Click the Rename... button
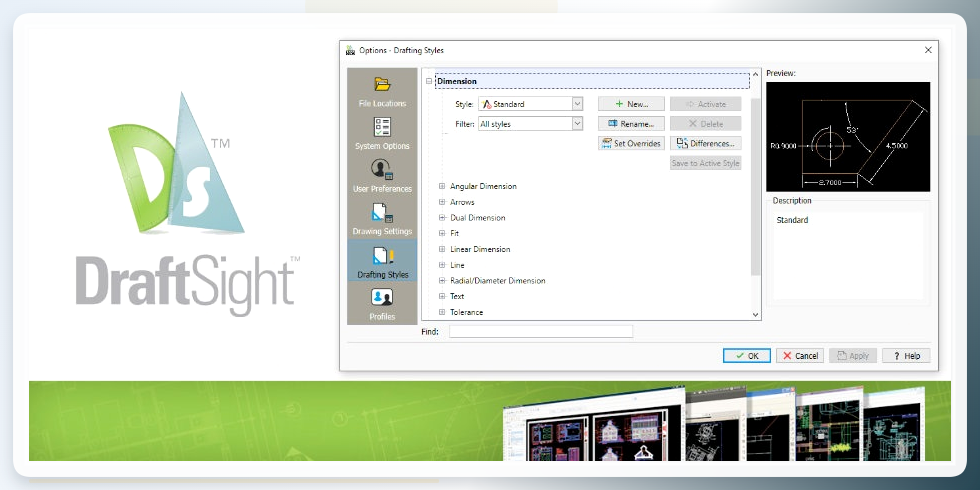Screen dimensions: 980x490 [x=631, y=124]
